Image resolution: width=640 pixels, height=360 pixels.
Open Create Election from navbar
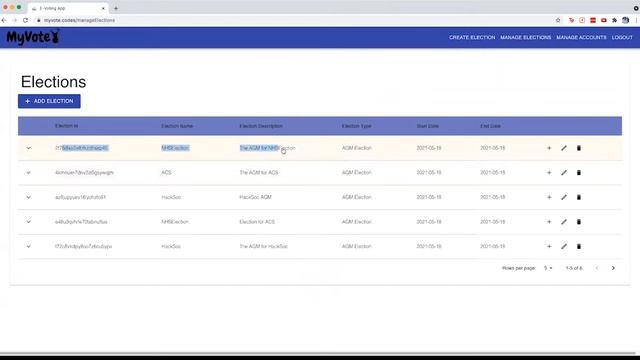coord(472,37)
